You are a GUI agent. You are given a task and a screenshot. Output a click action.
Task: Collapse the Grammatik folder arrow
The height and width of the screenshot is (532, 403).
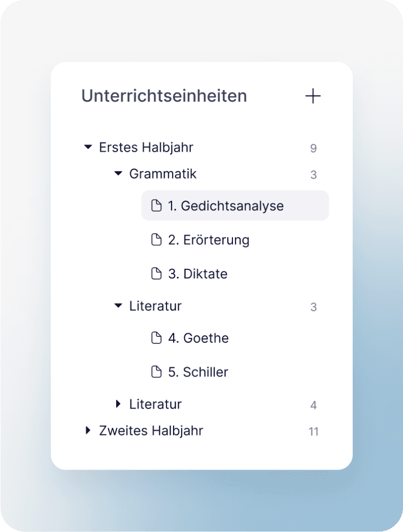[x=119, y=174]
